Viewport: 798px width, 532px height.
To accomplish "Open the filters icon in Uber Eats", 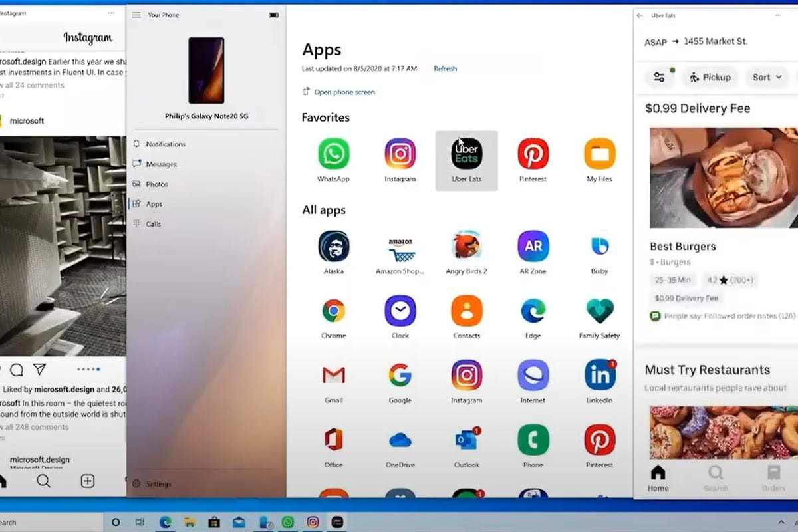I will point(660,77).
